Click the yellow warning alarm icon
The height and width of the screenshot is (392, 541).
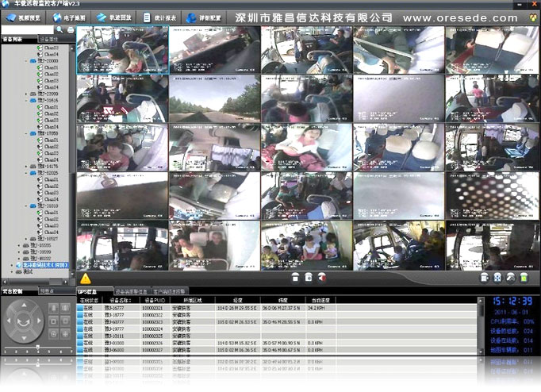tap(86, 279)
